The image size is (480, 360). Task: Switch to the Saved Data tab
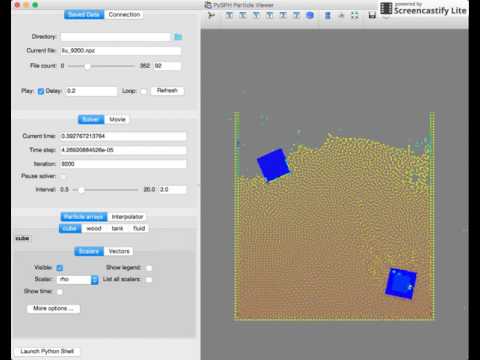pos(84,15)
